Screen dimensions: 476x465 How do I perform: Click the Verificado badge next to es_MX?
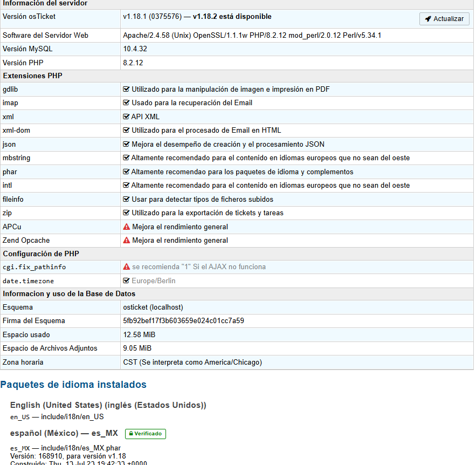click(146, 434)
